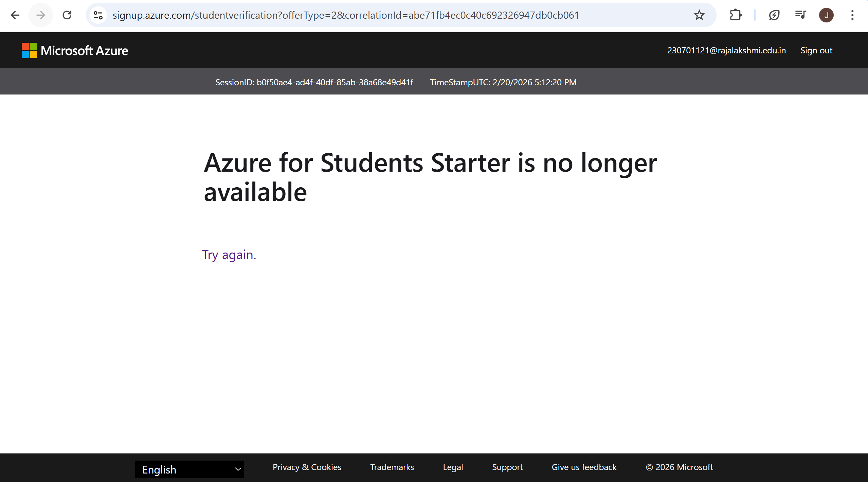Open the Legal footer link
The image size is (868, 482).
click(453, 467)
